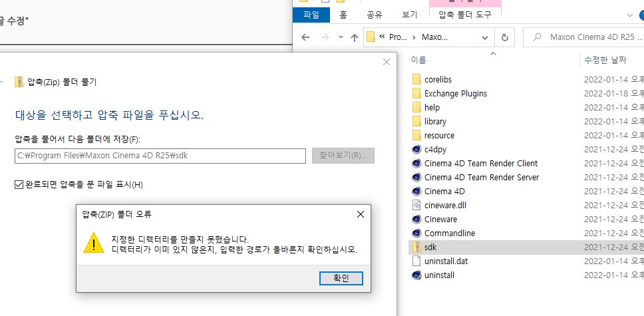644x316 pixels.
Task: Click the resource folder icon
Action: click(x=416, y=135)
